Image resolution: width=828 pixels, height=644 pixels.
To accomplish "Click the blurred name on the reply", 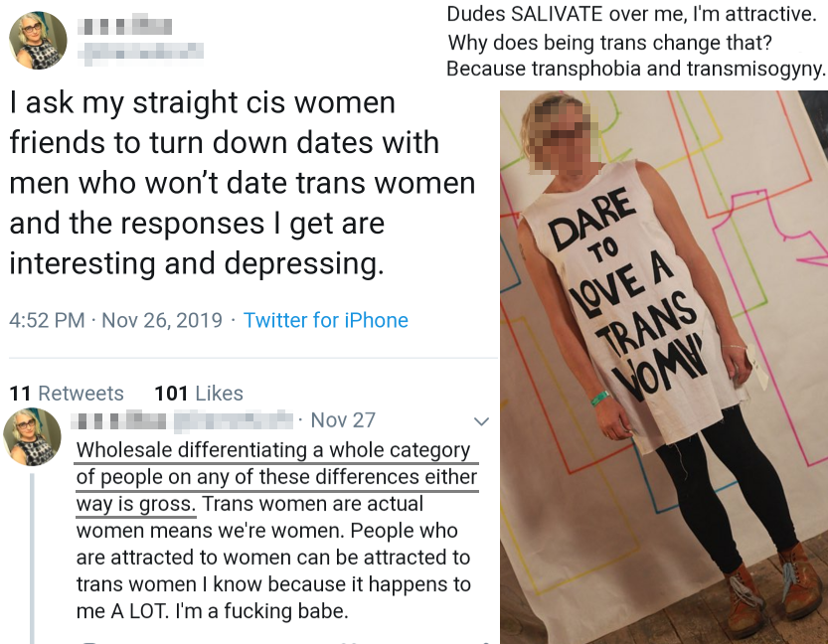I will tap(184, 420).
